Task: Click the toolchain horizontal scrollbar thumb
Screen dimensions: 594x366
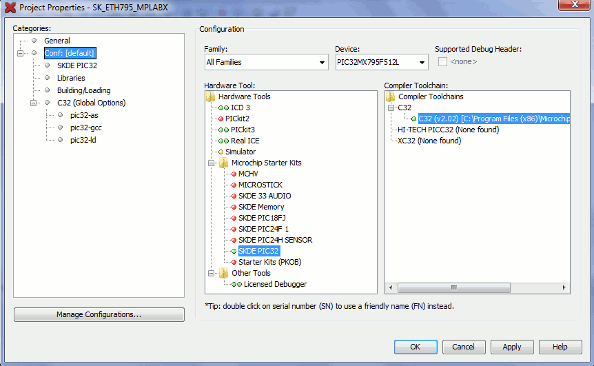Action: pos(454,288)
